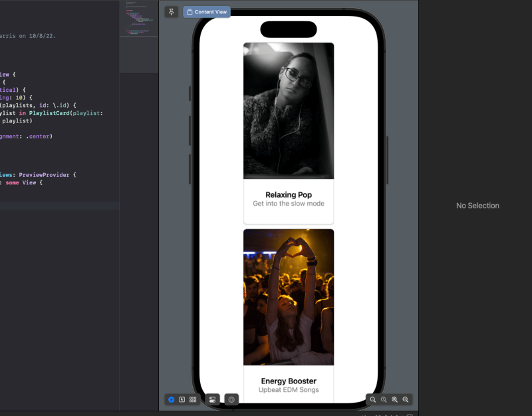
Task: Open the accessibility preview inspector
Action: point(231,399)
